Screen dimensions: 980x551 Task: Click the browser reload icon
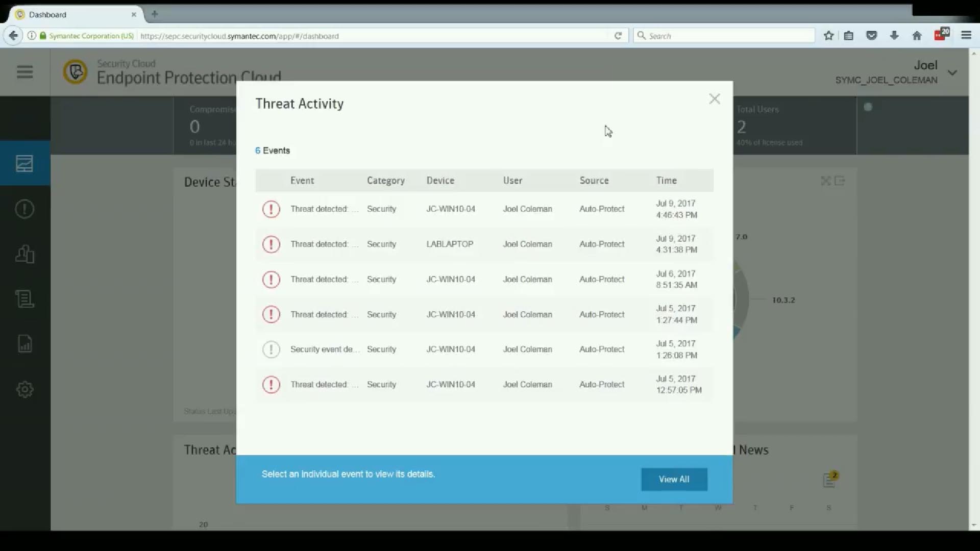tap(618, 36)
